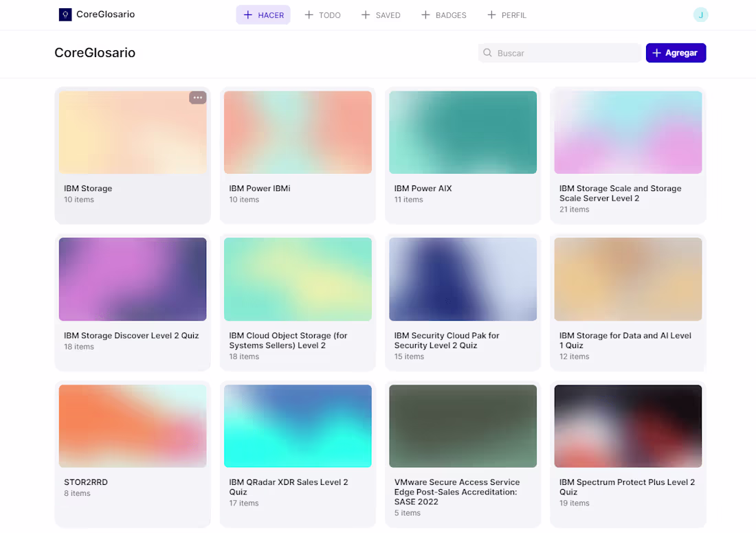Click the plus icon beside TODO

(309, 15)
